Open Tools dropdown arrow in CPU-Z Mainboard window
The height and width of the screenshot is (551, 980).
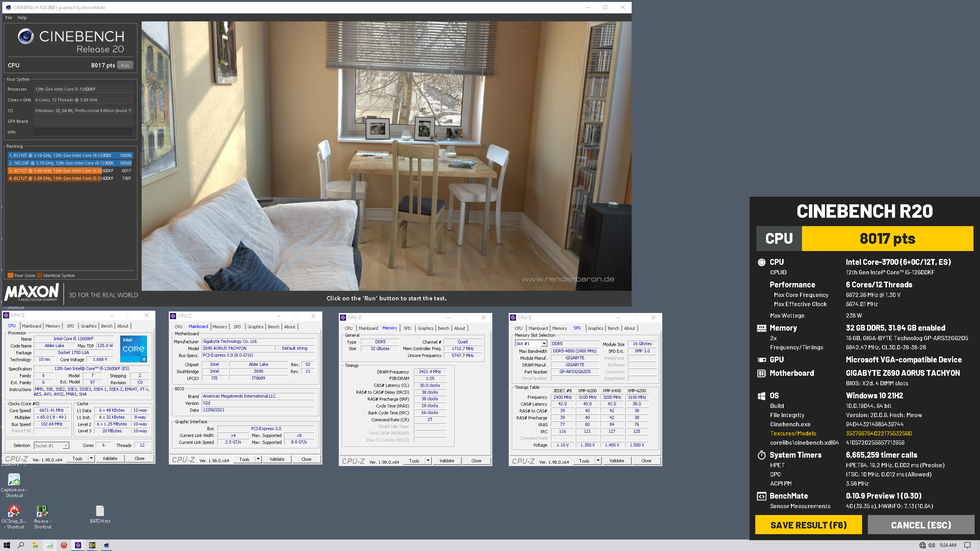click(258, 459)
